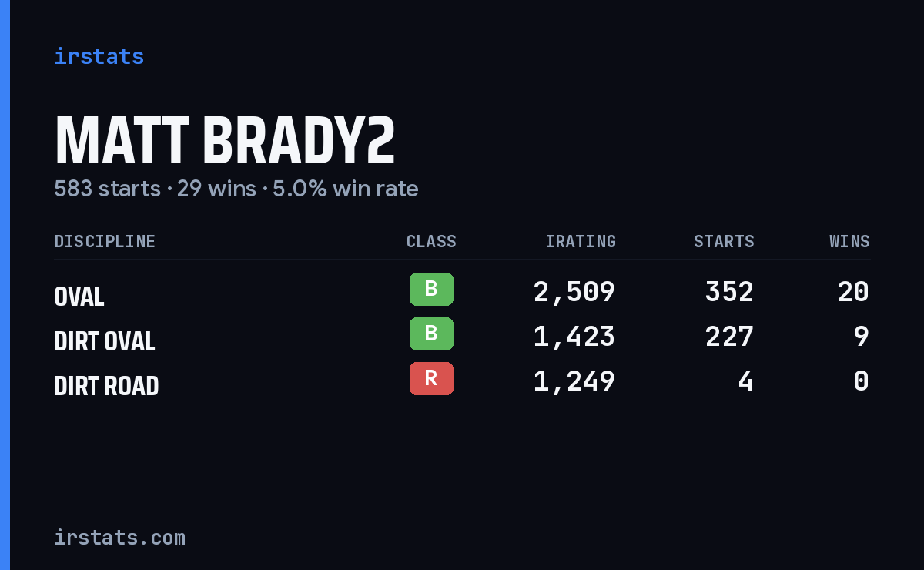924x570 pixels.
Task: Click the 583 starts summary line
Action: pos(236,189)
